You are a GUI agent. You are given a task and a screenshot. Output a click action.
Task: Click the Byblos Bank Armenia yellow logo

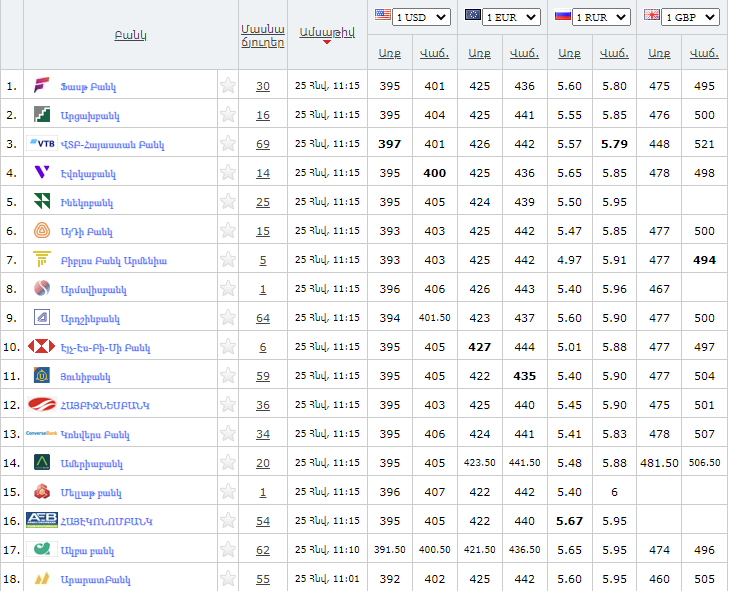[x=42, y=260]
